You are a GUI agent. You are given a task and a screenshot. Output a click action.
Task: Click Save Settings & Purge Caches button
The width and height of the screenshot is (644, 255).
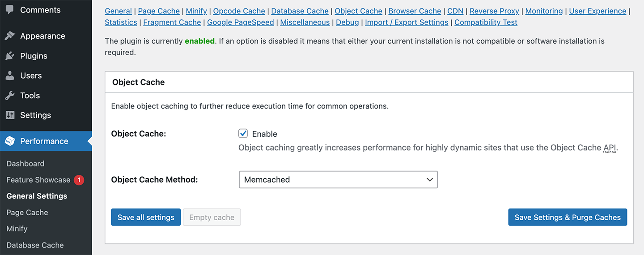[x=568, y=217]
